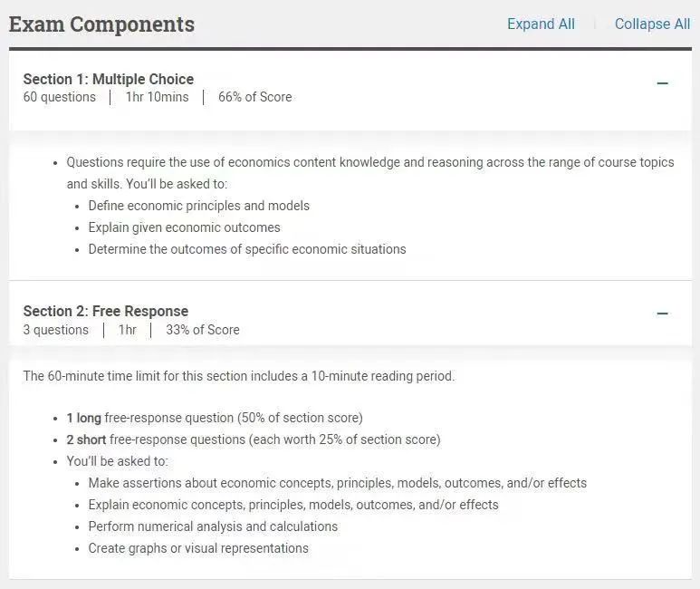Click the '2 short' free-response bullet
The image size is (700, 589).
[254, 439]
